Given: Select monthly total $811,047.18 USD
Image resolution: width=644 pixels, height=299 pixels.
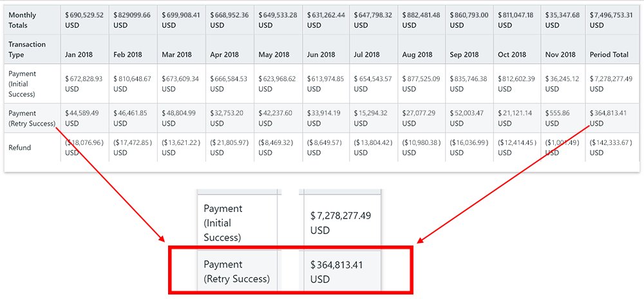Looking at the screenshot, I should click(x=517, y=20).
